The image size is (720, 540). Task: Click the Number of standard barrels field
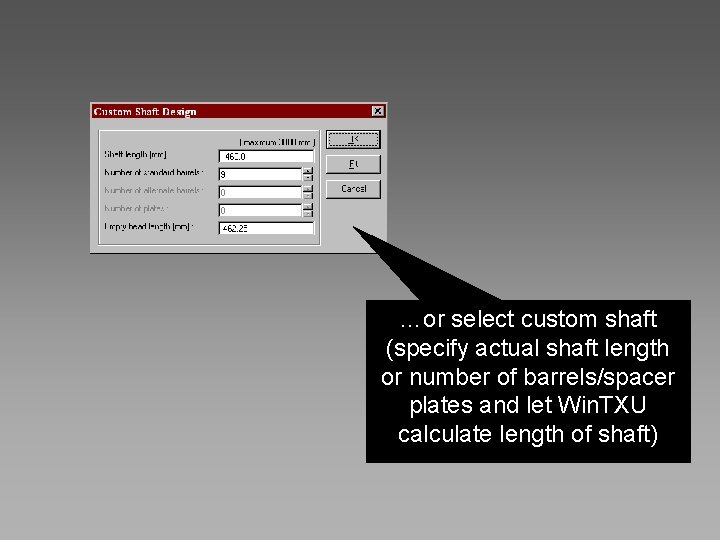[x=260, y=174]
